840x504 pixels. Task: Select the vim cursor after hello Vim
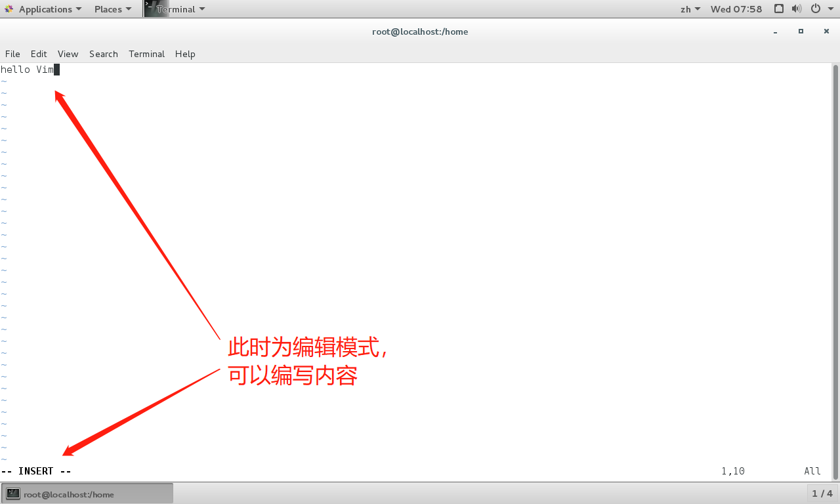(56, 69)
